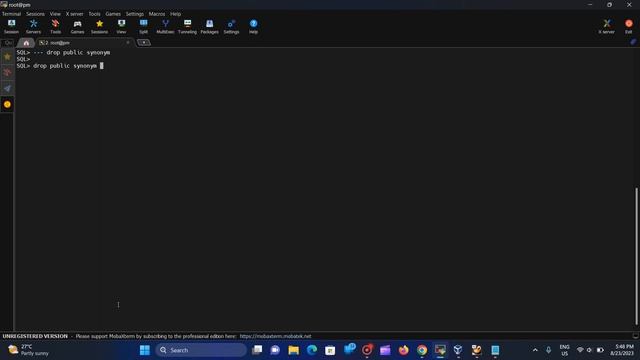Open the weather widget showing 27°C

[29, 350]
